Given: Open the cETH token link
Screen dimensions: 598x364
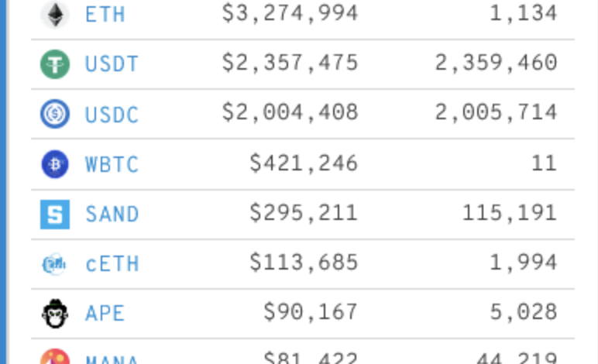Looking at the screenshot, I should tap(112, 264).
